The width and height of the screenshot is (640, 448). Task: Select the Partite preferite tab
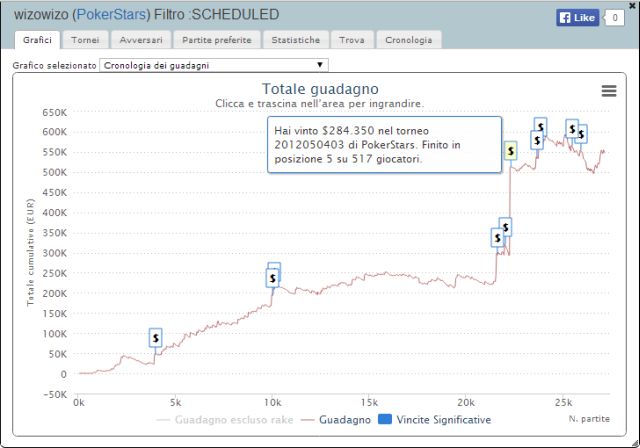217,40
